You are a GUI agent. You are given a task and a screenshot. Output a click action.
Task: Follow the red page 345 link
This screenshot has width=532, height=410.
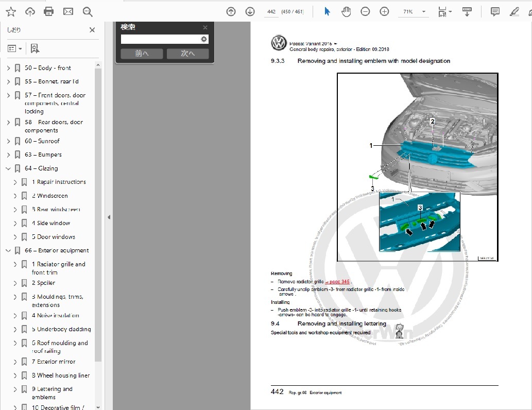337,282
